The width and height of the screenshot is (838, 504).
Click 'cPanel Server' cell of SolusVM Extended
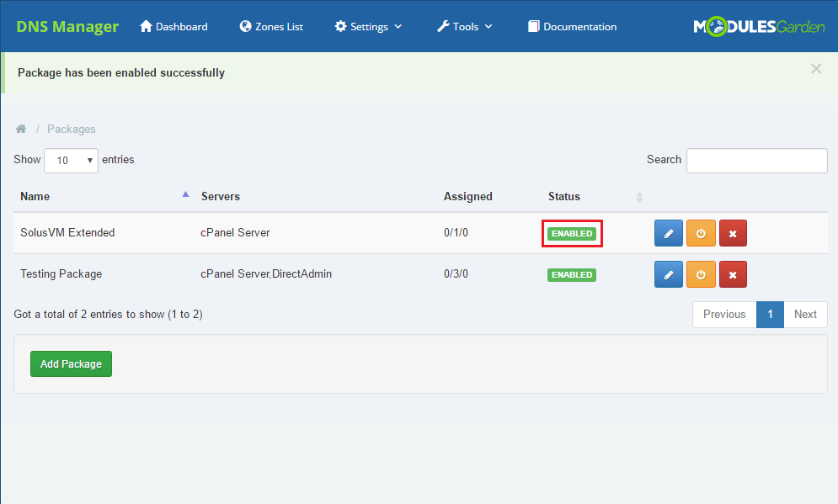(235, 232)
